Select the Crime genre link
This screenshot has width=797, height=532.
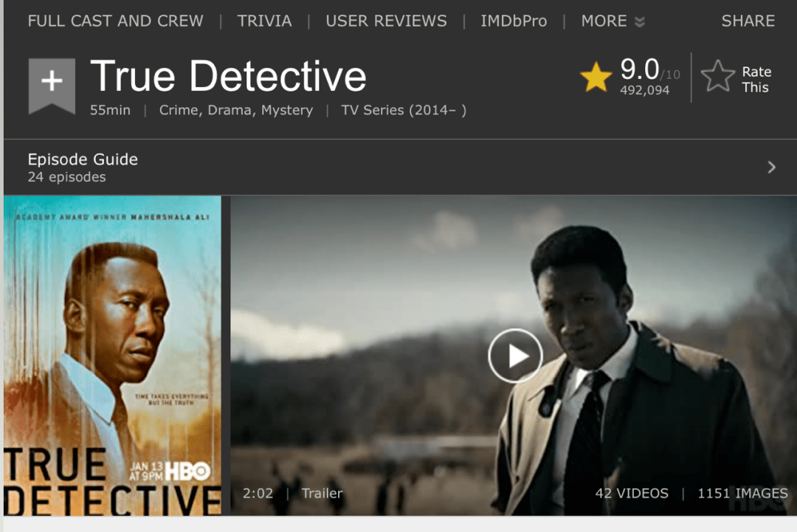[178, 110]
